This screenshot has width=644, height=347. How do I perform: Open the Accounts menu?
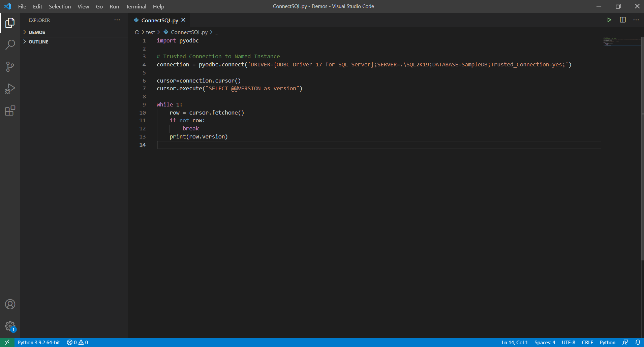pos(10,304)
